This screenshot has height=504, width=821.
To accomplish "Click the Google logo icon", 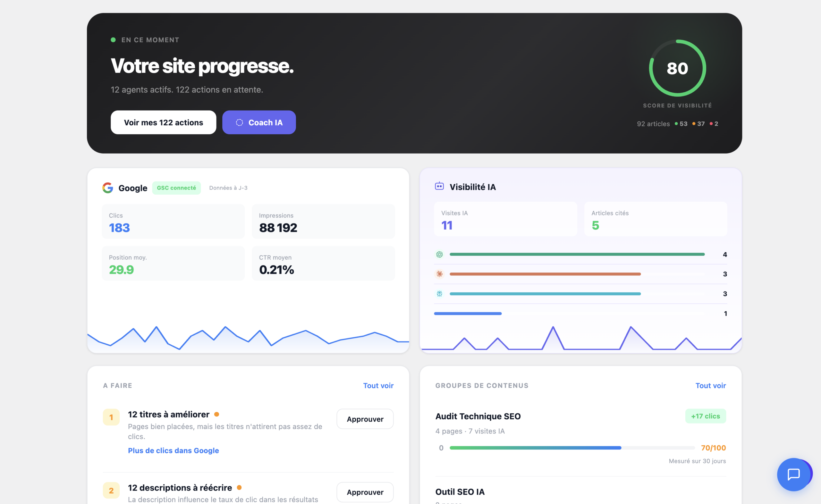I will click(108, 188).
